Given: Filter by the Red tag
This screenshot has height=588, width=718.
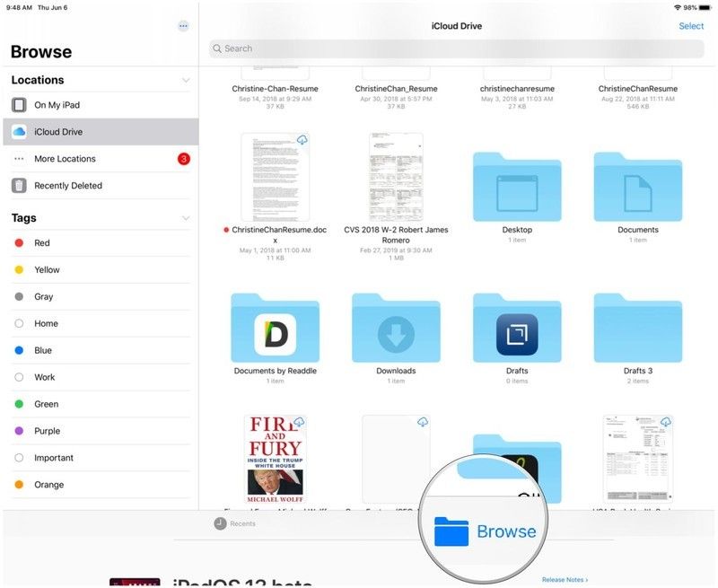Looking at the screenshot, I should click(x=42, y=243).
